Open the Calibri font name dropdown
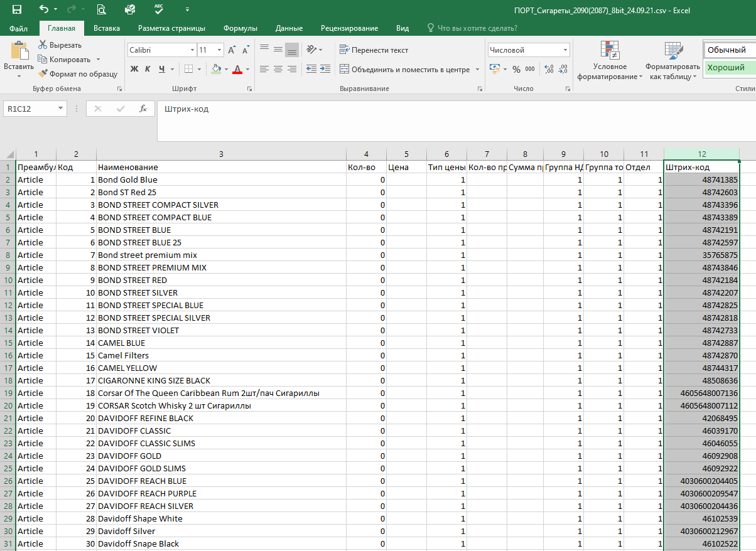Image resolution: width=756 pixels, height=551 pixels. [192, 50]
